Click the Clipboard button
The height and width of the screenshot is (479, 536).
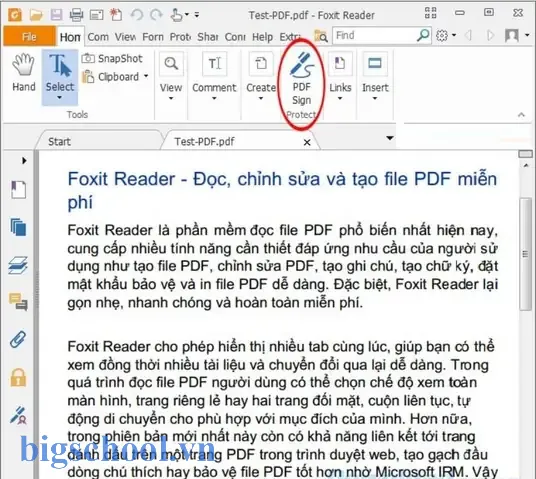(110, 77)
